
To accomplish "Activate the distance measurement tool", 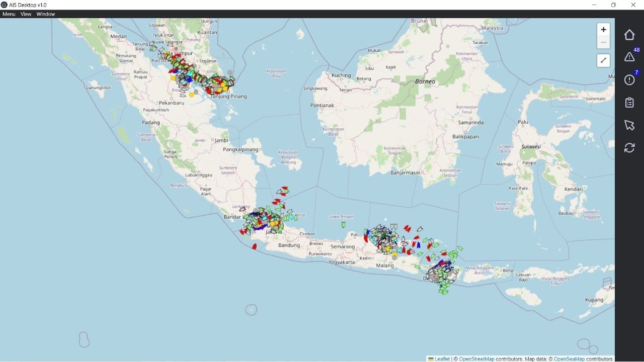I will (603, 60).
